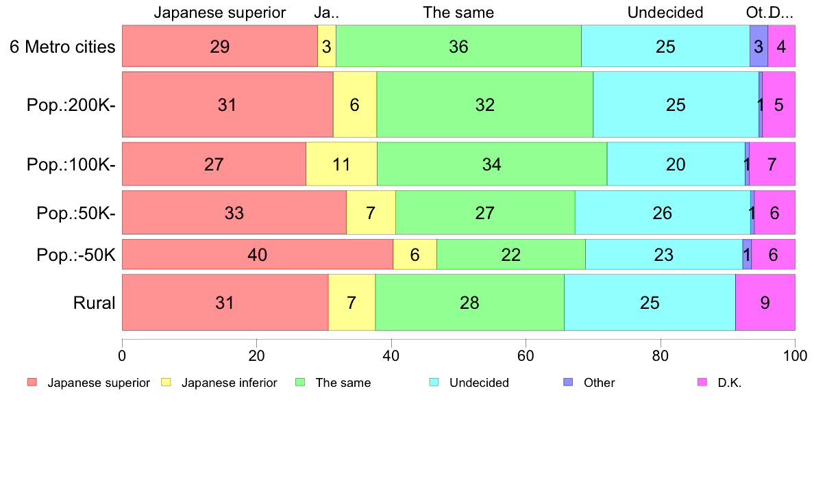Click the red Japanese superior legend swatch

32,383
